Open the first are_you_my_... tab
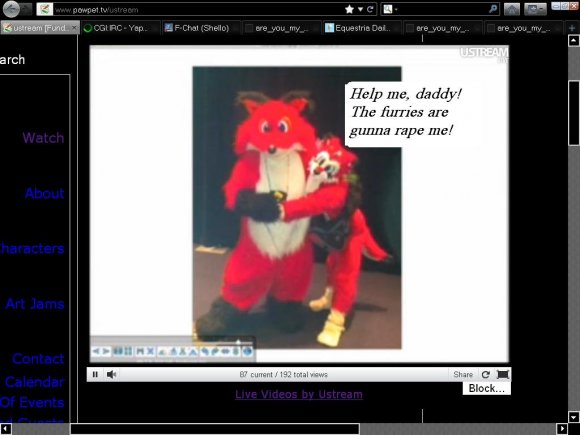 click(x=281, y=28)
